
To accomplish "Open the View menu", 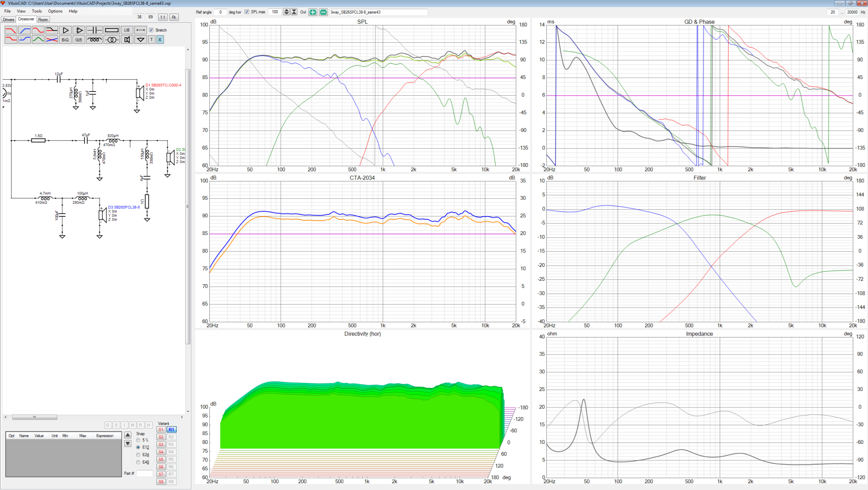I will (21, 11).
